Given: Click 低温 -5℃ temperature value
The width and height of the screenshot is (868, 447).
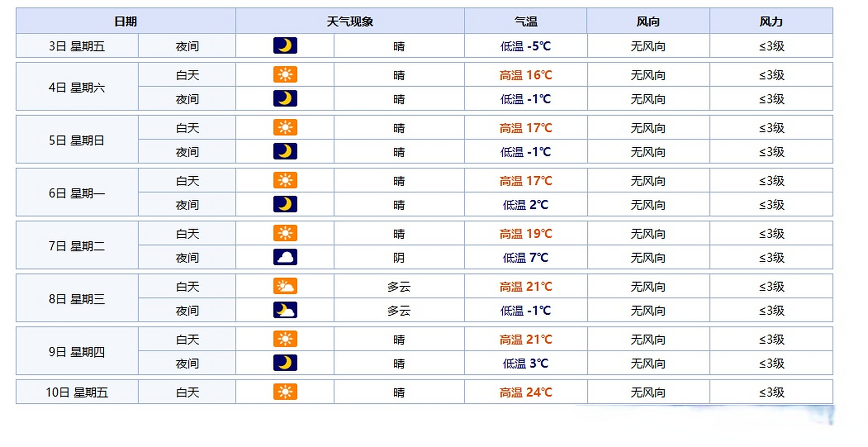Looking at the screenshot, I should click(526, 46).
